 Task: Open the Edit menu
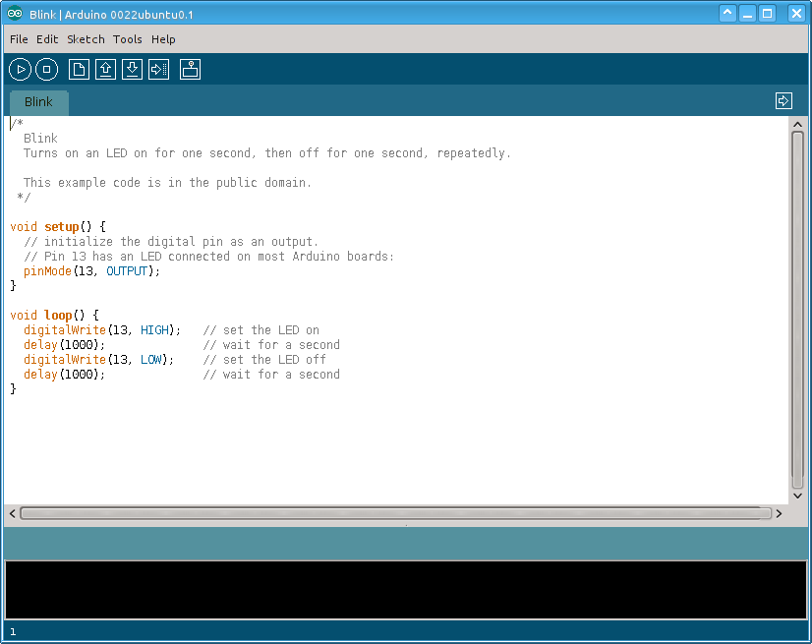(47, 39)
